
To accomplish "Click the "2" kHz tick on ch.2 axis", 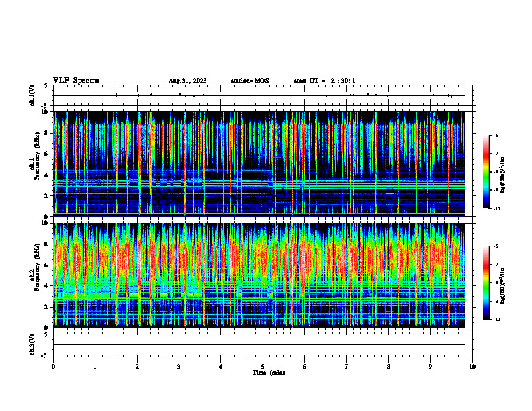I will coord(46,307).
